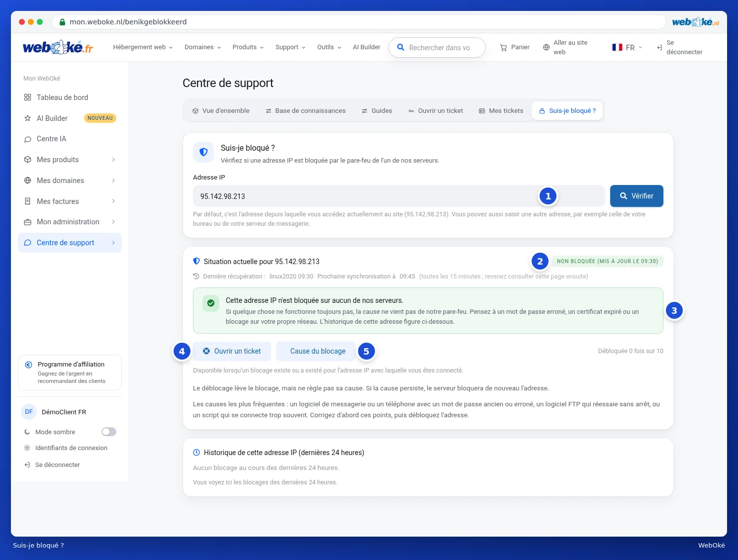Click the Ouvrir un ticket button
The height and width of the screenshot is (560, 738).
point(232,351)
